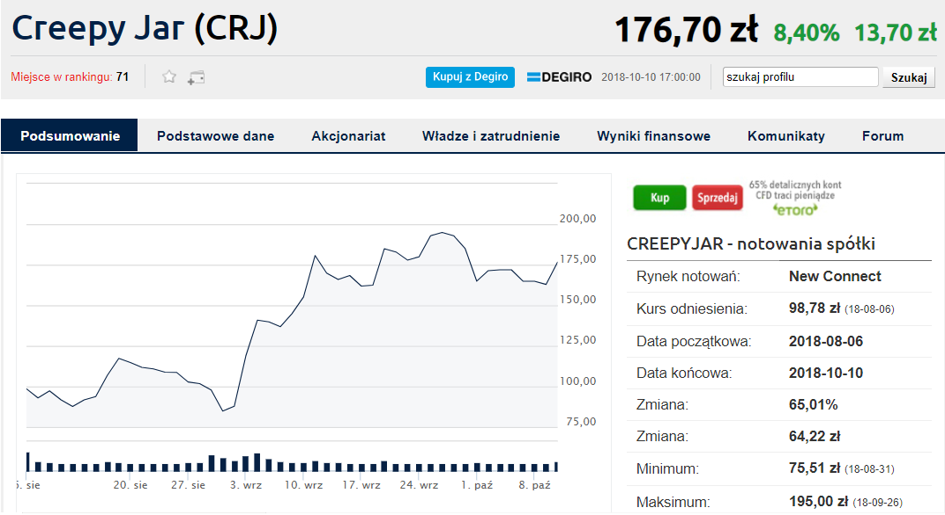Click the Kurs odniesienia label

tap(691, 309)
